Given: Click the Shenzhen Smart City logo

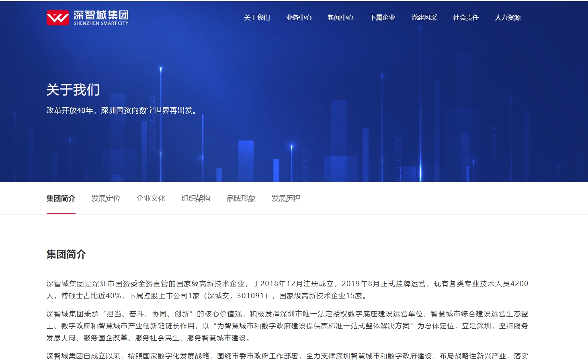Looking at the screenshot, I should [x=87, y=18].
